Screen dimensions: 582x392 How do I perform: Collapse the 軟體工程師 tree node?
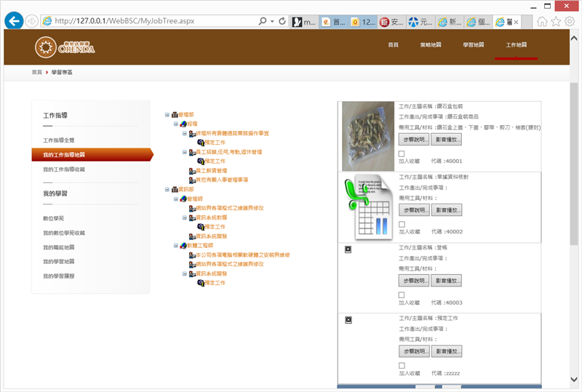[176, 246]
